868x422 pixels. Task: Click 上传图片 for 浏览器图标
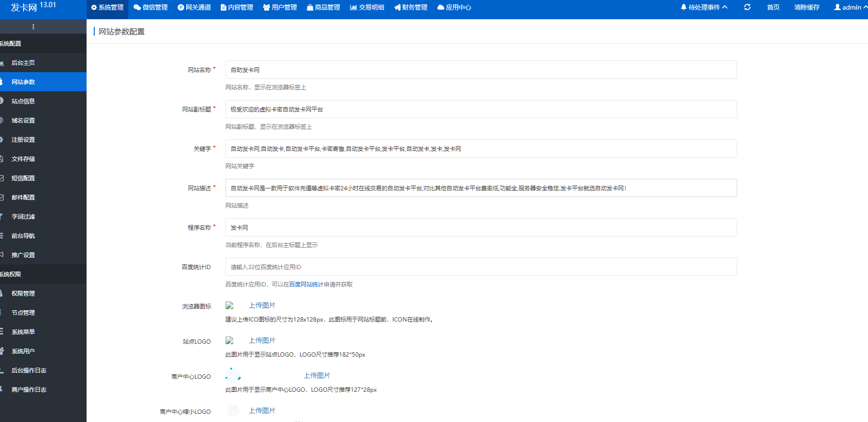tap(262, 306)
